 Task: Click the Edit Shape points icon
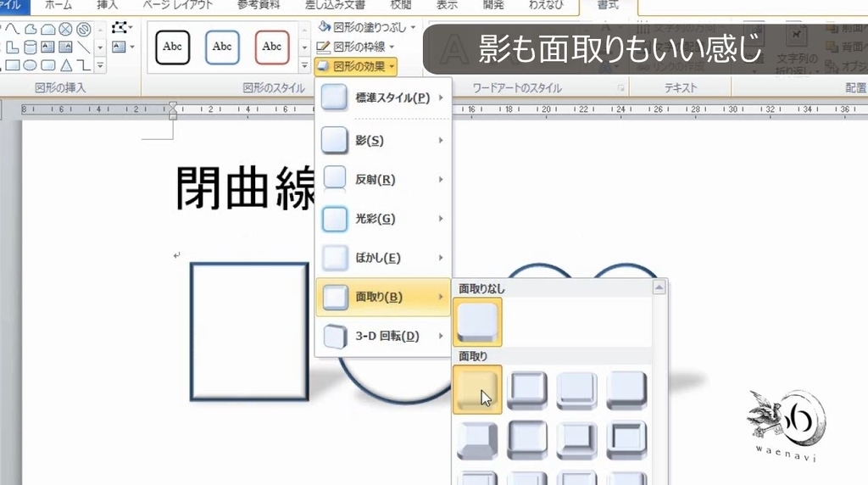119,28
